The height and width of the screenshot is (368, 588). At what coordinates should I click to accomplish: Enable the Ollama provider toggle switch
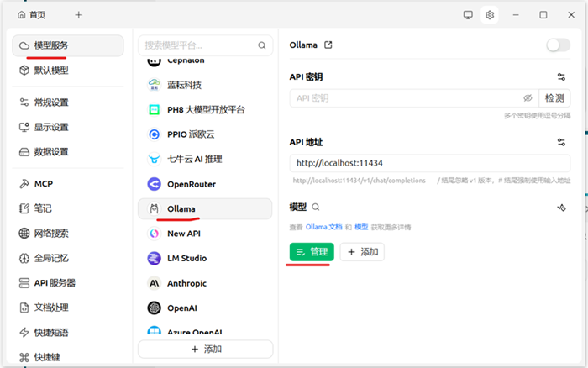point(558,45)
